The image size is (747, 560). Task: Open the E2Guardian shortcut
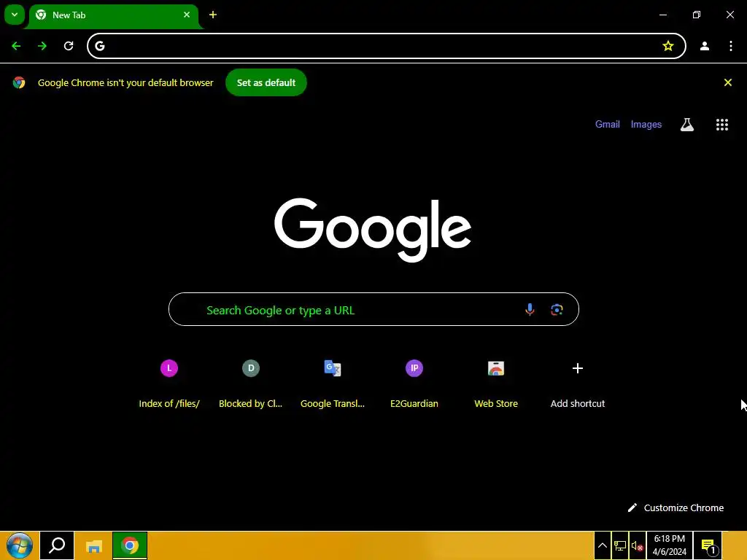tap(414, 384)
